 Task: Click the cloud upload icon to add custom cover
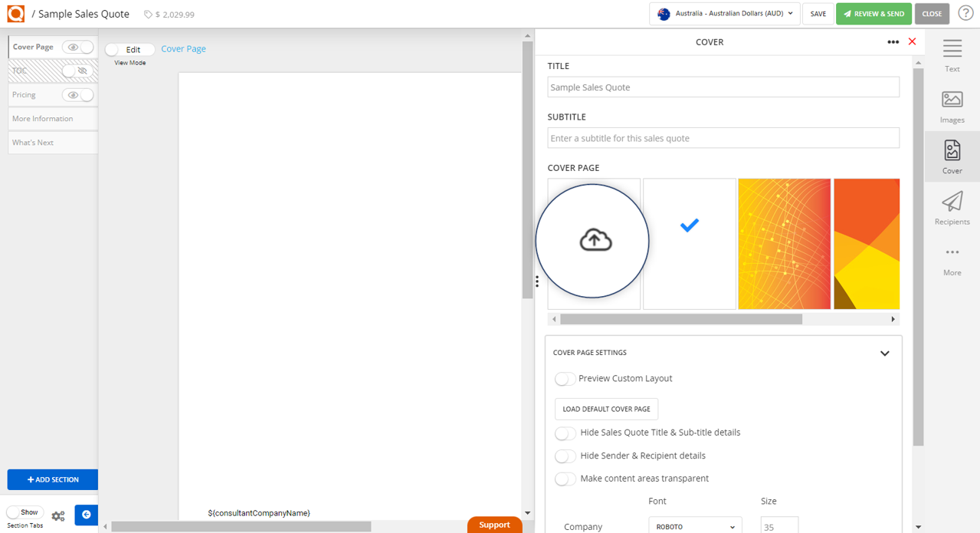[594, 240]
